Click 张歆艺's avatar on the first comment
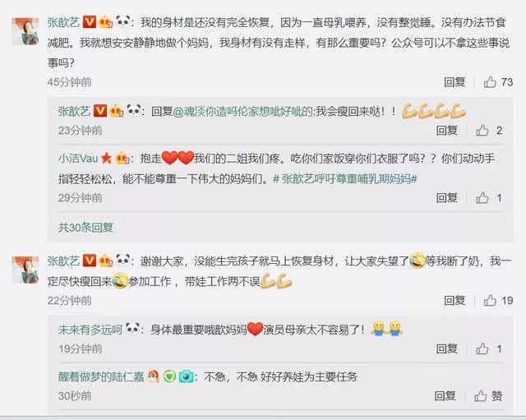526x420 pixels. (x=25, y=31)
